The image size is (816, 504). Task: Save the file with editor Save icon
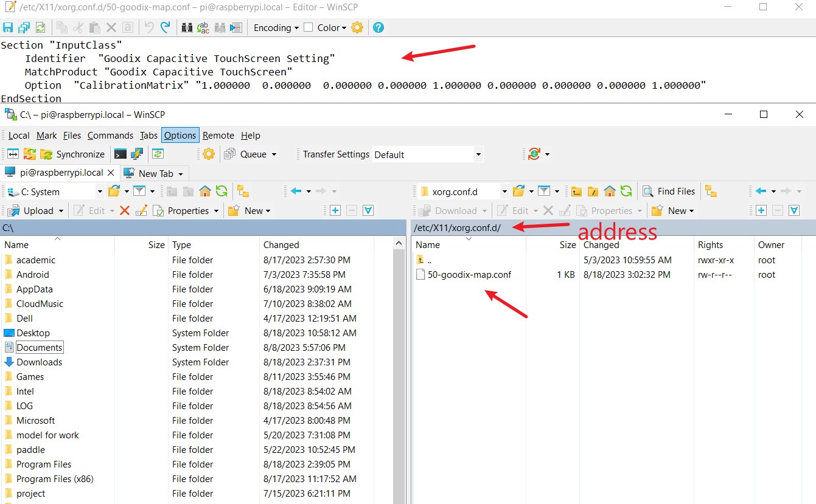coord(8,27)
